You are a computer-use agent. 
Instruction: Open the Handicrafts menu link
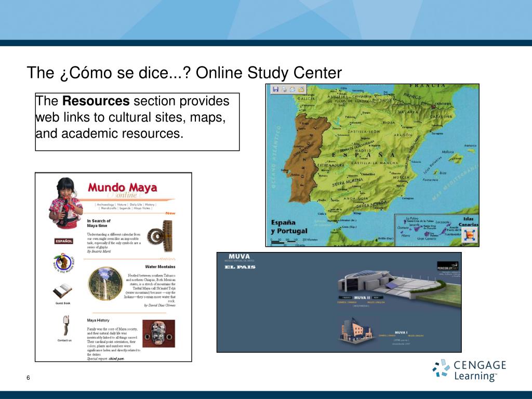click(109, 208)
